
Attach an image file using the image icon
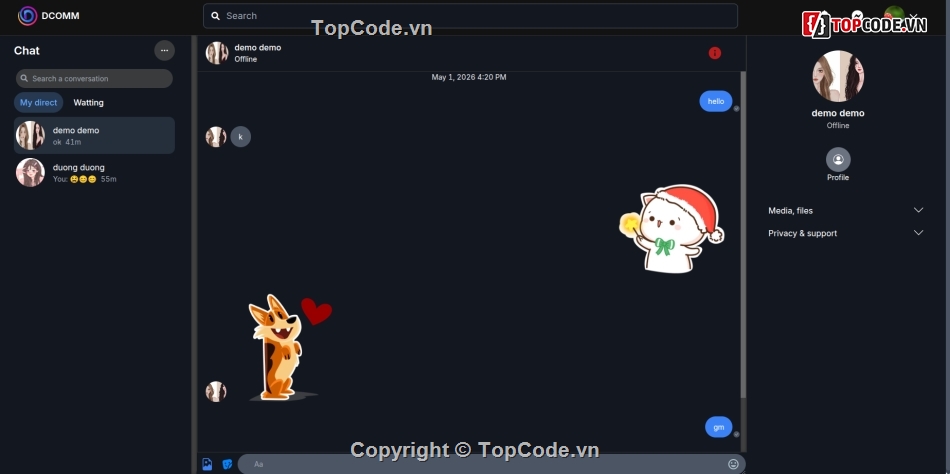coord(207,464)
